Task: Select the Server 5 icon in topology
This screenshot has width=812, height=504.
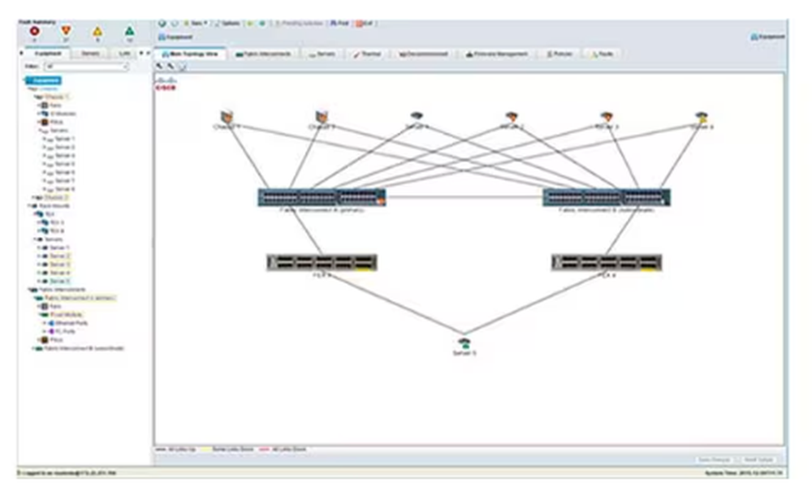Action: click(464, 343)
